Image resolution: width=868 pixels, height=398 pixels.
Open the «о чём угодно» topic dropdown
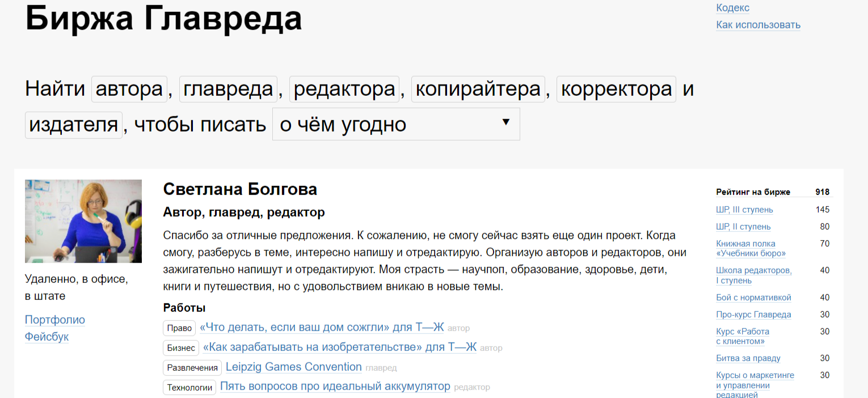point(395,124)
